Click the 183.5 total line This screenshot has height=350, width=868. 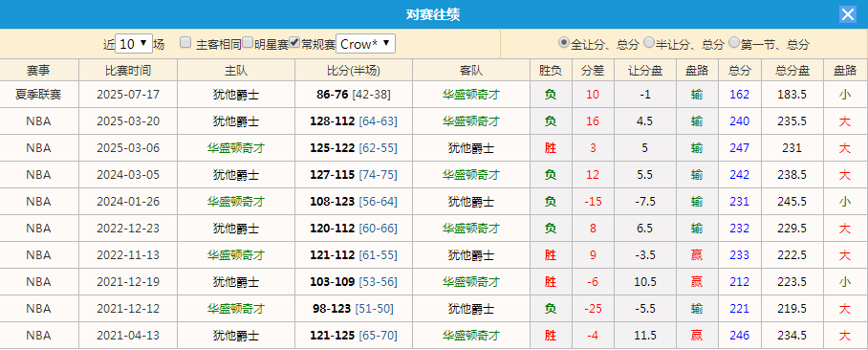[792, 95]
